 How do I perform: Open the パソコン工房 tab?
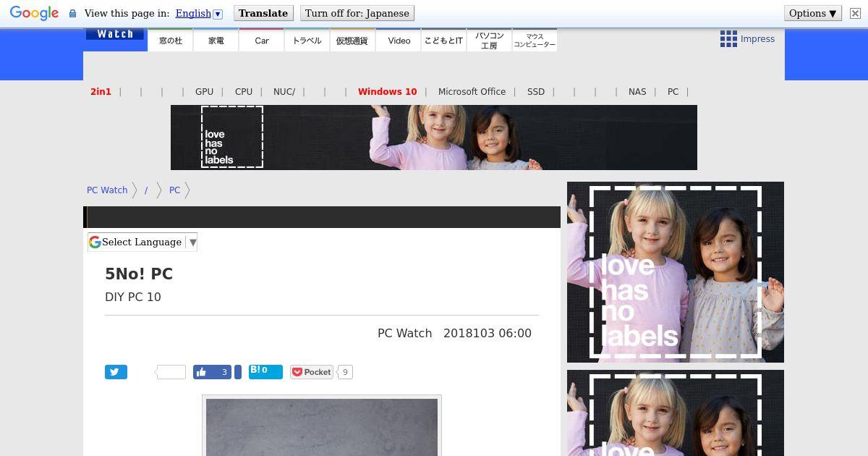click(489, 41)
